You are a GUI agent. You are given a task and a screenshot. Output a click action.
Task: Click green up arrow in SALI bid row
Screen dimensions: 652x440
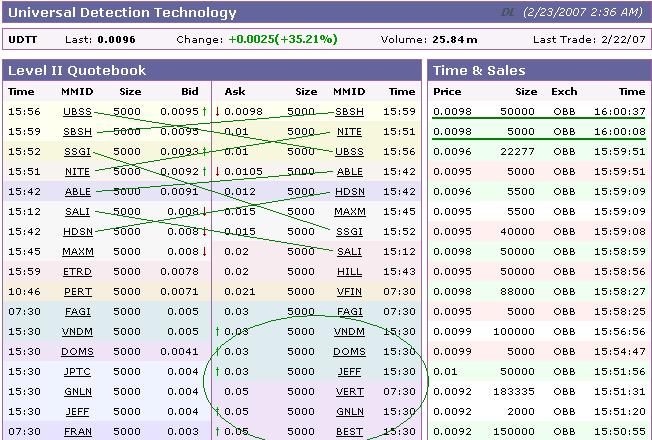(205, 212)
